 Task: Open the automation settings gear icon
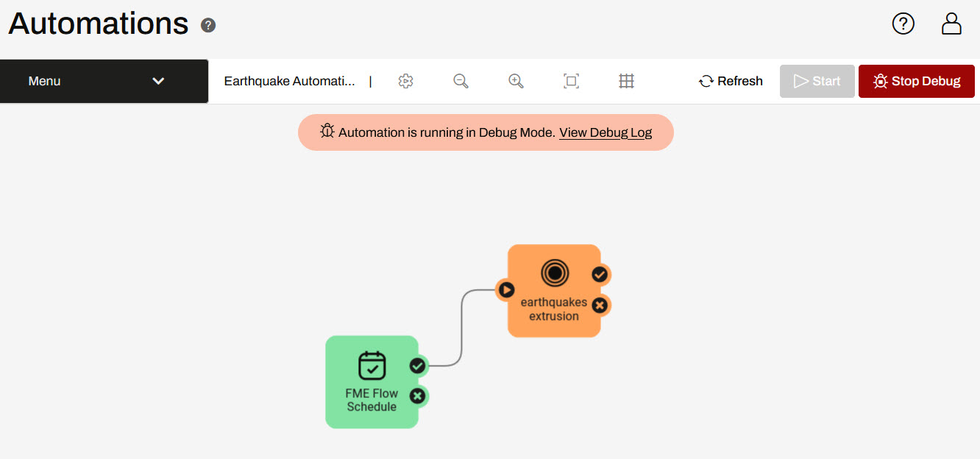point(405,81)
